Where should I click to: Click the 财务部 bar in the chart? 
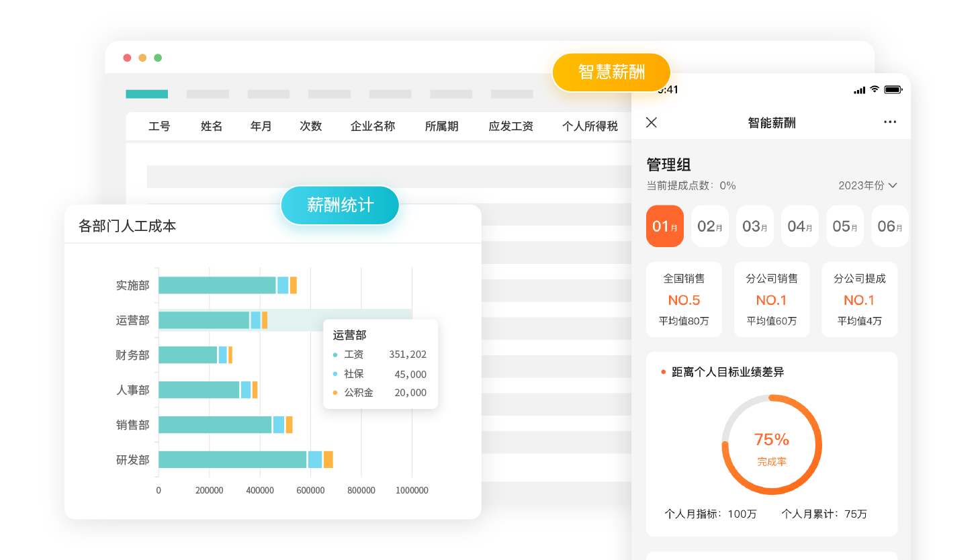[195, 355]
